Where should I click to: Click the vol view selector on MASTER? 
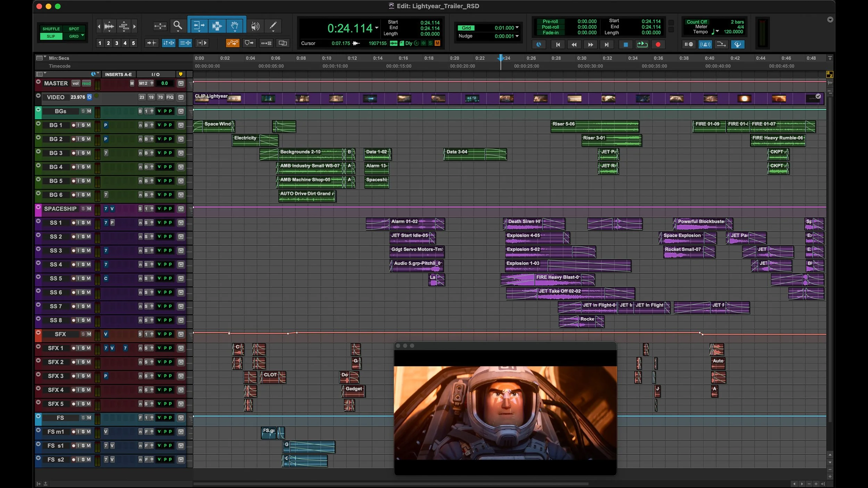pos(76,83)
